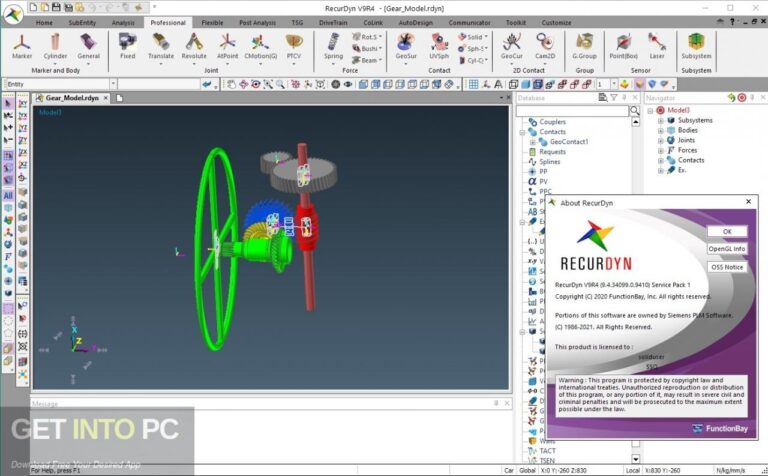Collapse the Contacts node in Database
Image resolution: width=768 pixels, height=476 pixels.
(522, 132)
